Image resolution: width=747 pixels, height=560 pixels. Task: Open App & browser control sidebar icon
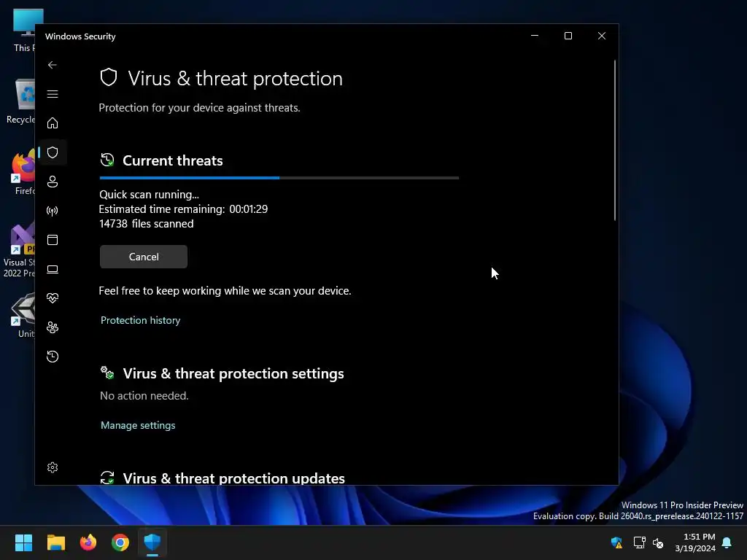pyautogui.click(x=53, y=239)
